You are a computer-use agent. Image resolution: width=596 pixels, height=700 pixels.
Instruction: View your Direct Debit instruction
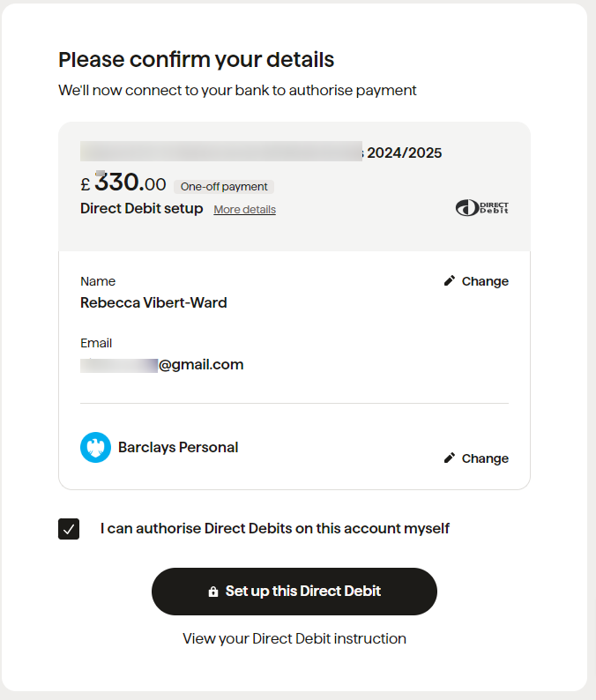(x=294, y=638)
